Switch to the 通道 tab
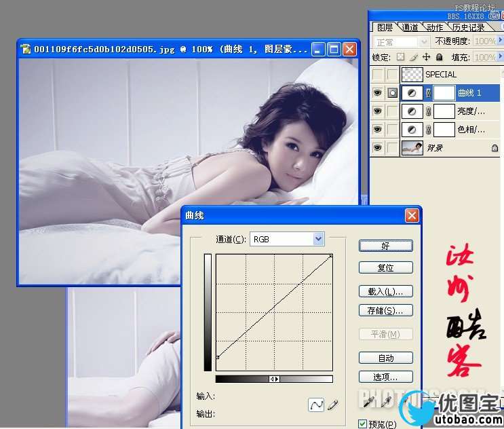The width and height of the screenshot is (504, 429). click(x=410, y=27)
